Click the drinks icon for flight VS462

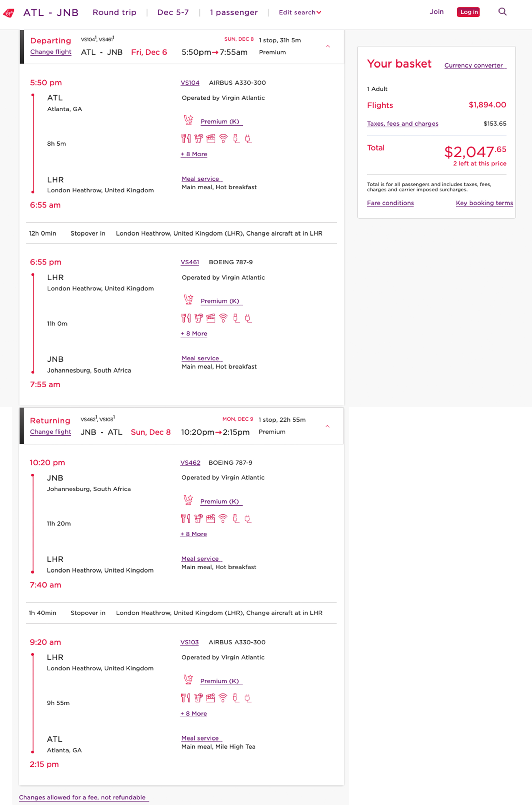point(198,519)
